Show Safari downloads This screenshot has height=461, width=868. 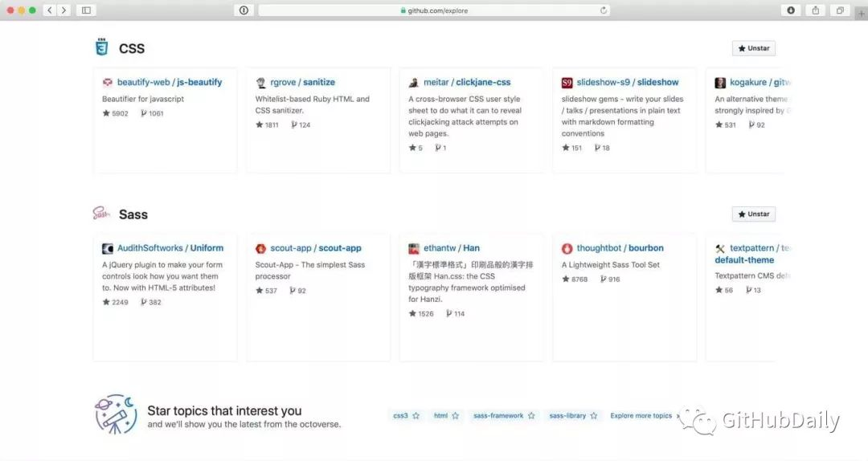tap(791, 10)
